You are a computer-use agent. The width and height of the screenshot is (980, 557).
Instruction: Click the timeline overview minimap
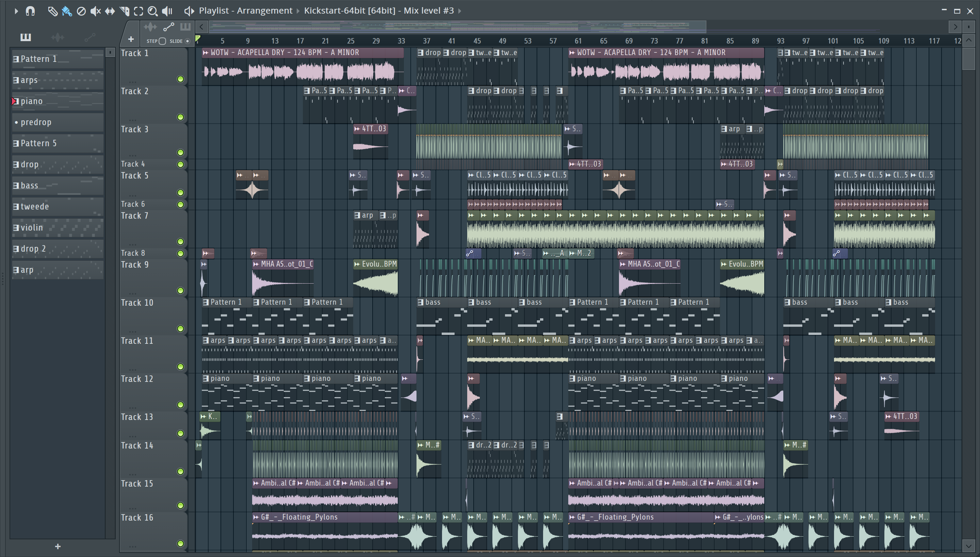pyautogui.click(x=457, y=27)
